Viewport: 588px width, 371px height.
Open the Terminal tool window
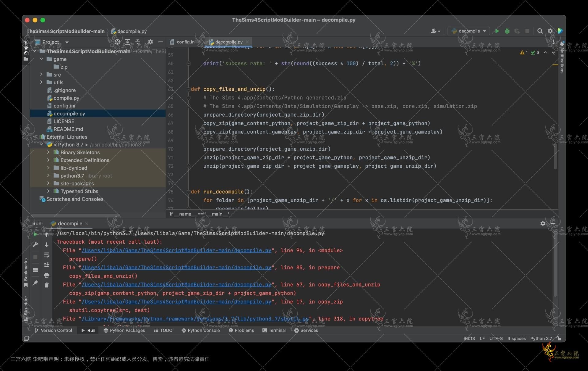274,330
